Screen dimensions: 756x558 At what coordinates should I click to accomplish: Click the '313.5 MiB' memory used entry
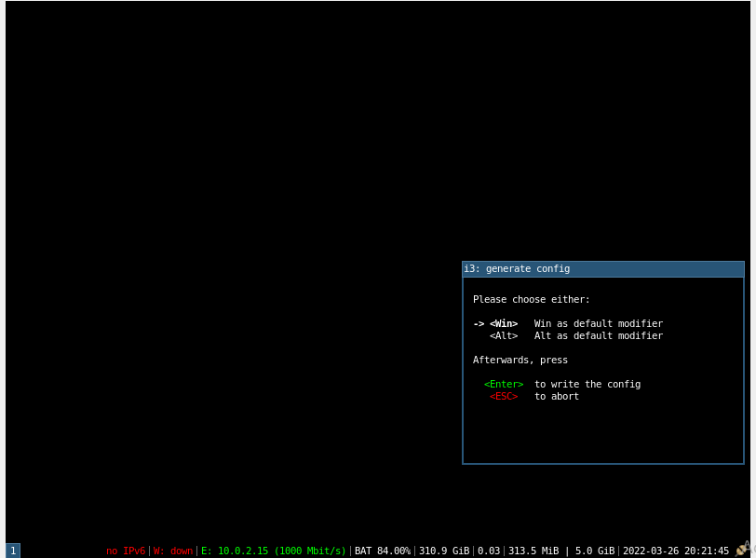coord(533,551)
